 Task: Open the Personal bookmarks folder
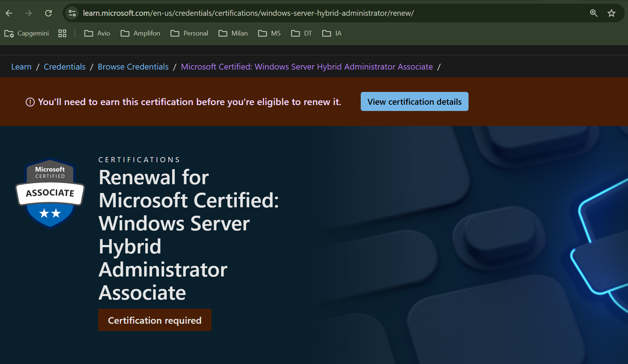189,33
